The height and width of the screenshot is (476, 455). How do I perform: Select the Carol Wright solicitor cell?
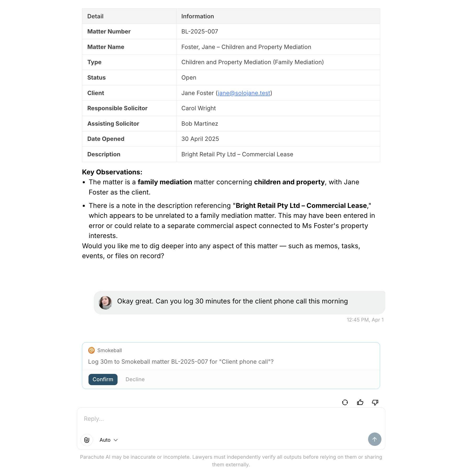(x=198, y=108)
